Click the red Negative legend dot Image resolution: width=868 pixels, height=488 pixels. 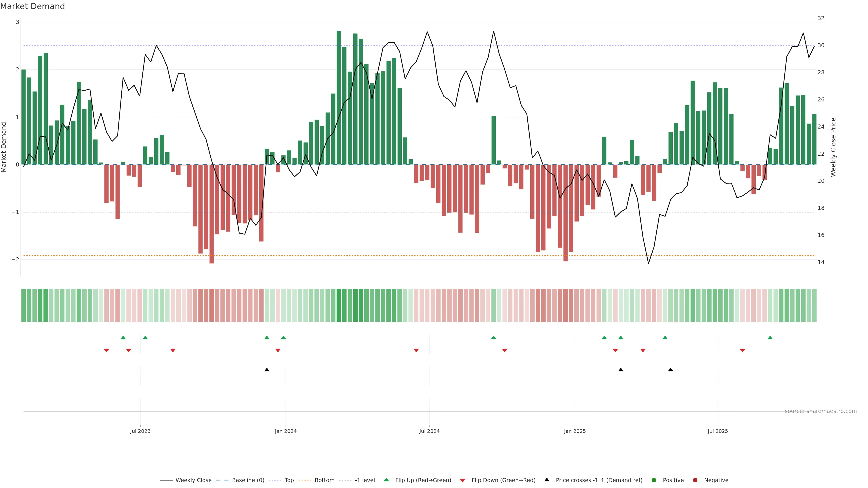[695, 480]
